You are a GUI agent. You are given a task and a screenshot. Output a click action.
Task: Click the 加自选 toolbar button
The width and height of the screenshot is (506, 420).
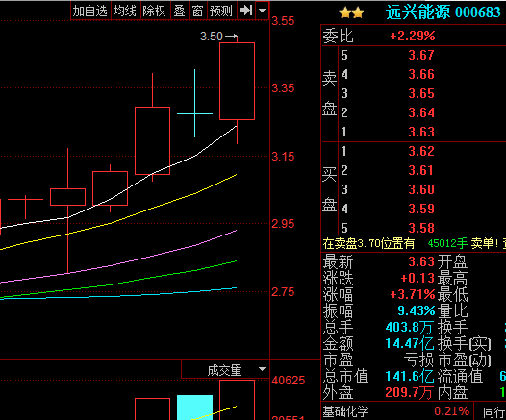click(x=90, y=11)
